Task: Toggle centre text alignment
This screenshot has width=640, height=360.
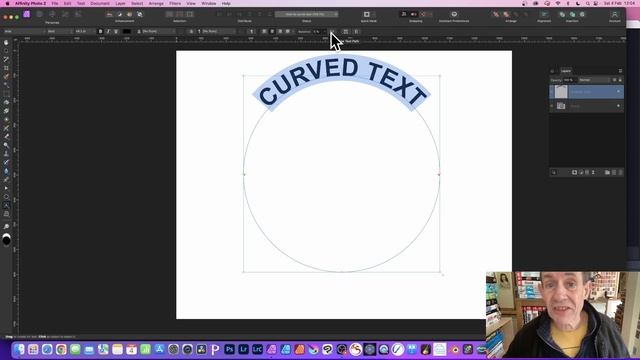Action: click(272, 31)
